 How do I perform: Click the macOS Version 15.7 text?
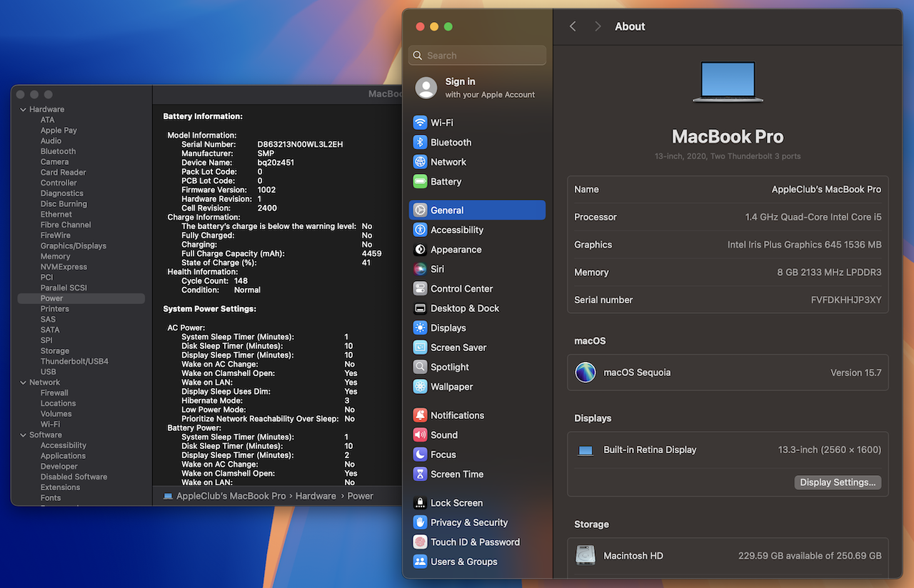855,372
